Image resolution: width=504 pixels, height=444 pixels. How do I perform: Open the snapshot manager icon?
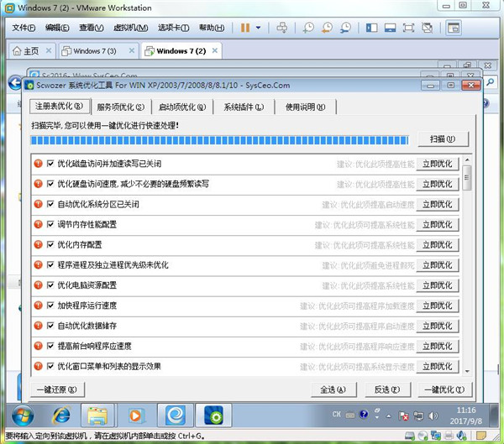click(346, 28)
